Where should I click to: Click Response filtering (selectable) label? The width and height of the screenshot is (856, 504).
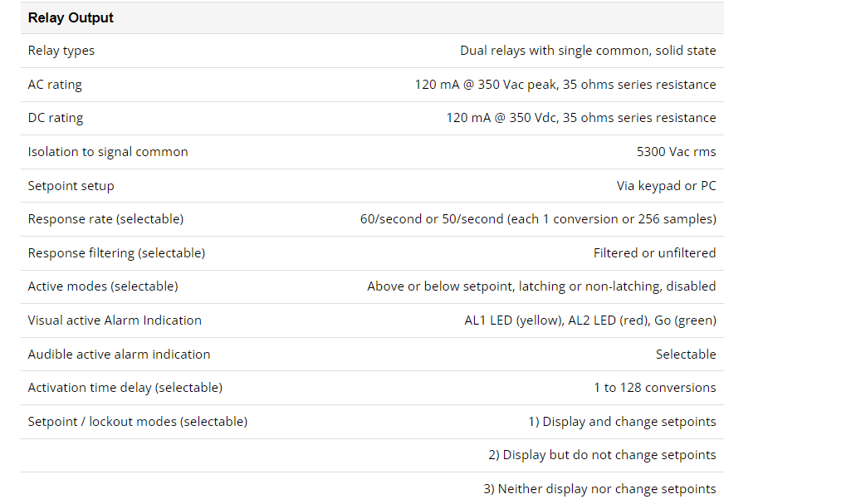[116, 252]
